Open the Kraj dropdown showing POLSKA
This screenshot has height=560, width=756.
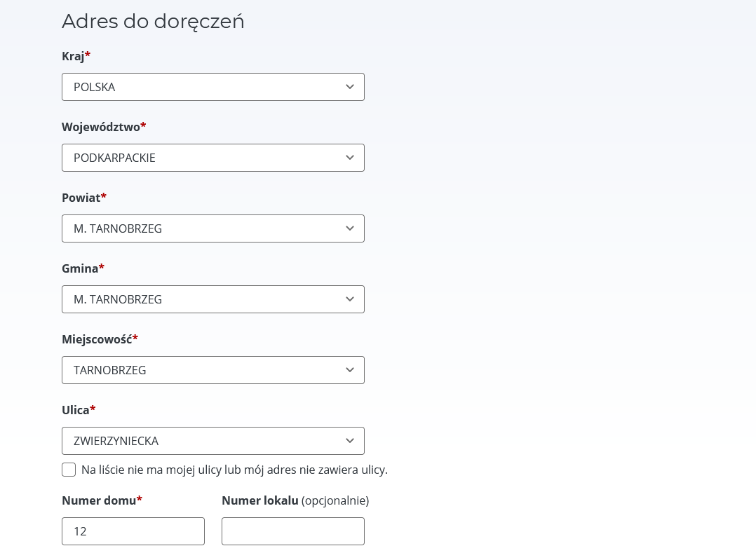pyautogui.click(x=203, y=87)
